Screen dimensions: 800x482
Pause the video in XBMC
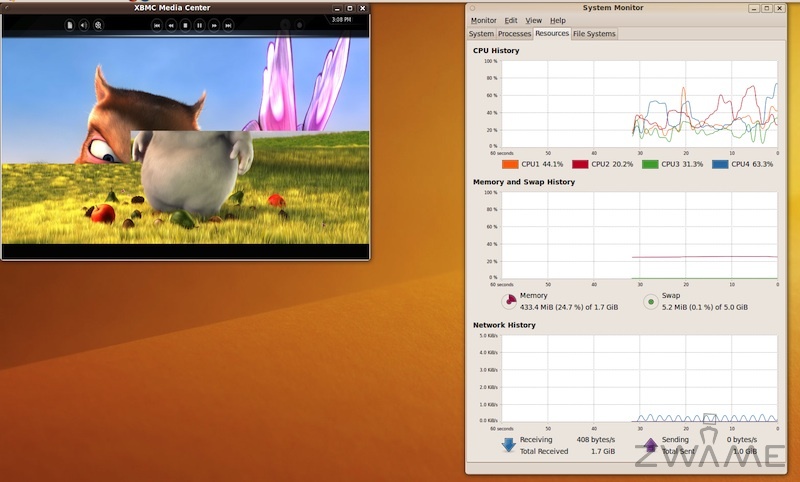(x=200, y=25)
